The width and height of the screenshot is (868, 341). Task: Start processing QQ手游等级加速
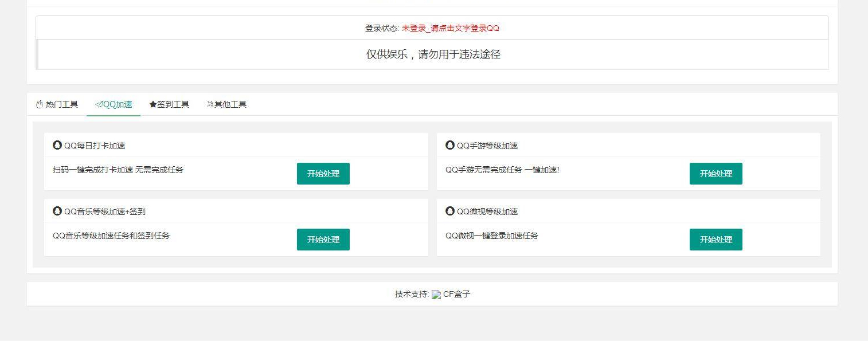716,174
